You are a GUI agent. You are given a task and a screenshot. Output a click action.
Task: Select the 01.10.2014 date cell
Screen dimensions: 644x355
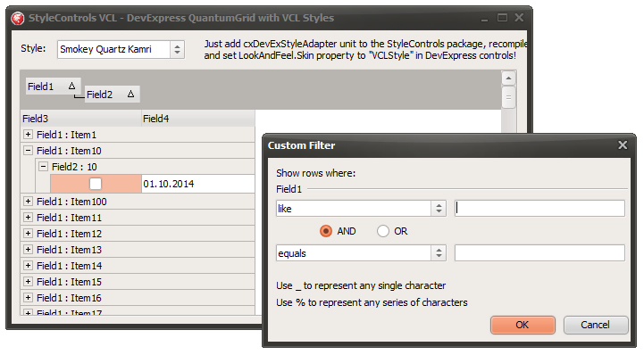tap(198, 184)
